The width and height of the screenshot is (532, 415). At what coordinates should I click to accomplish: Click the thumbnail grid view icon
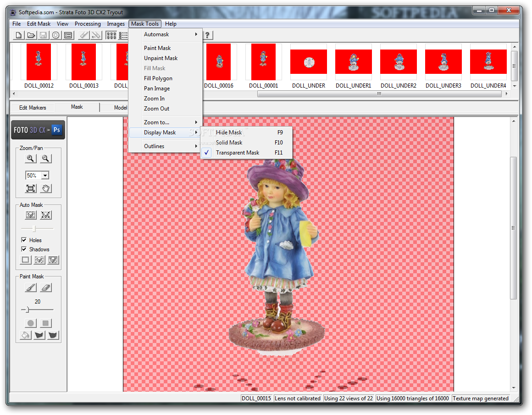111,35
